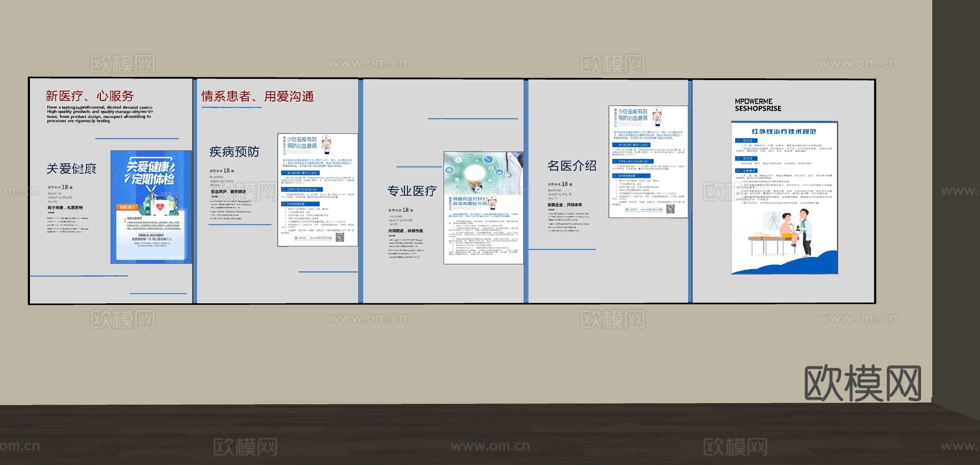Screen dimensions: 980x465
Task: Click the heart illustration on 定期体检 poster
Action: (160, 207)
